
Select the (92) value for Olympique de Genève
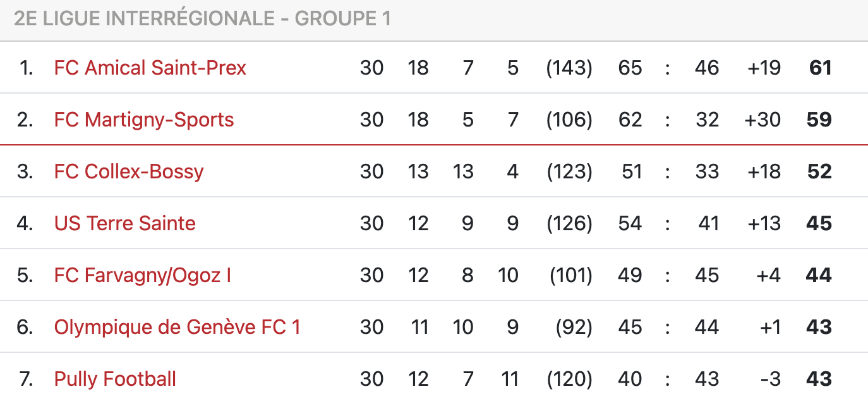tap(574, 327)
